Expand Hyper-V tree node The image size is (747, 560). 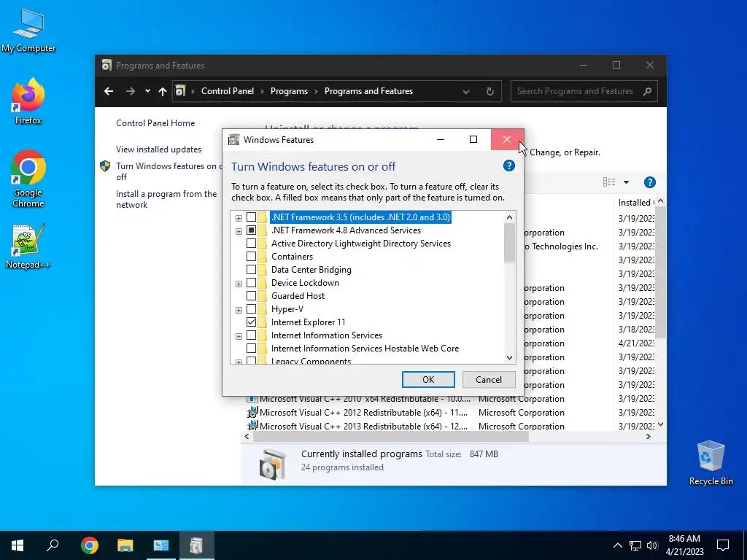[x=239, y=310]
